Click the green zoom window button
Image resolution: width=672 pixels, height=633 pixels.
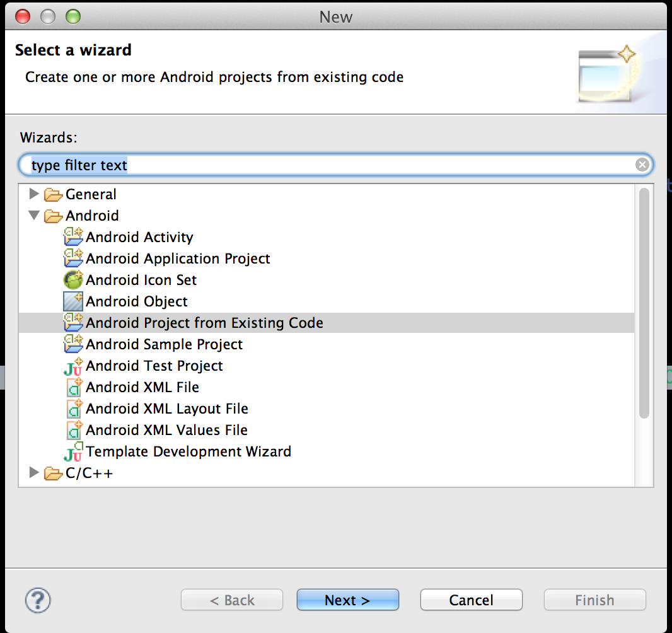[73, 17]
